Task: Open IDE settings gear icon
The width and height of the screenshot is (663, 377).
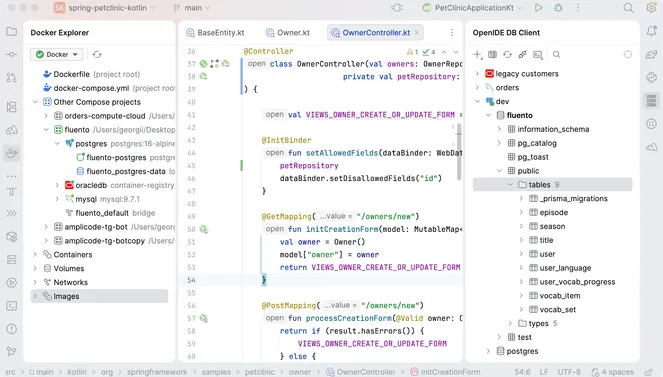Action: coord(651,8)
